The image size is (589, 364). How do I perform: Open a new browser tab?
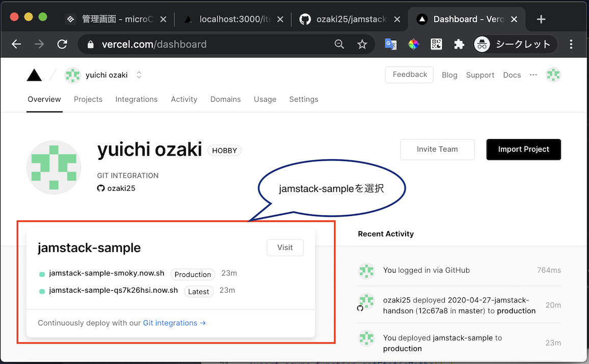point(541,19)
